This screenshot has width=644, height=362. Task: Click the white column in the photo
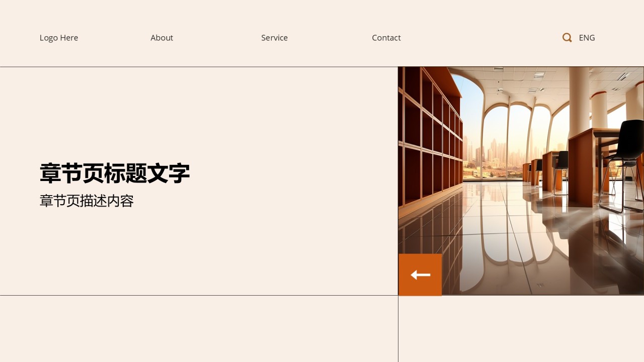(x=579, y=101)
